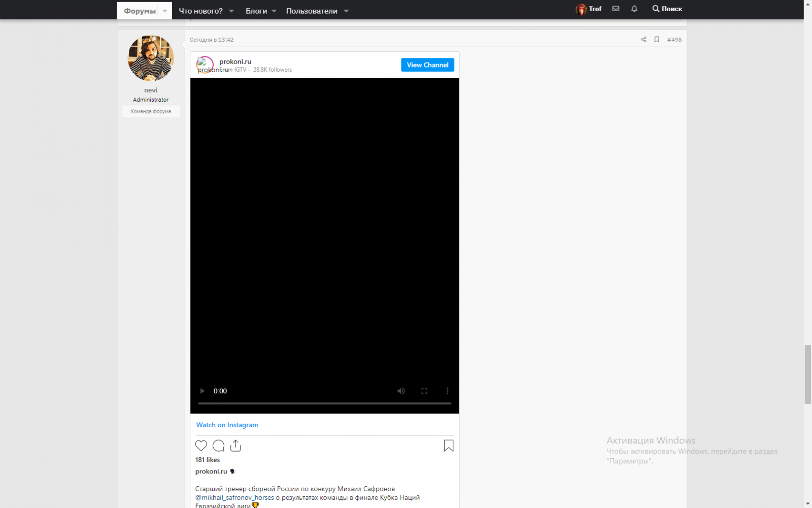Click the 0:00 video time display
Viewport: 812px width, 508px height.
click(220, 391)
